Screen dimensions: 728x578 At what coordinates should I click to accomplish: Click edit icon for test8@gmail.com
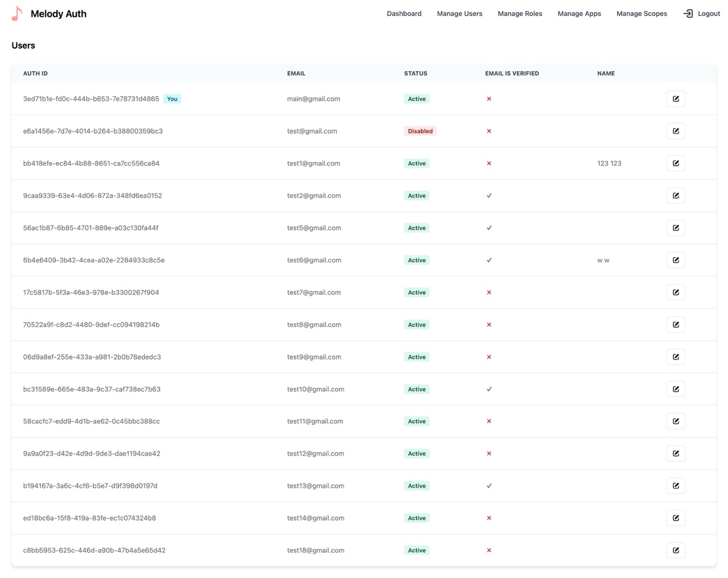676,325
